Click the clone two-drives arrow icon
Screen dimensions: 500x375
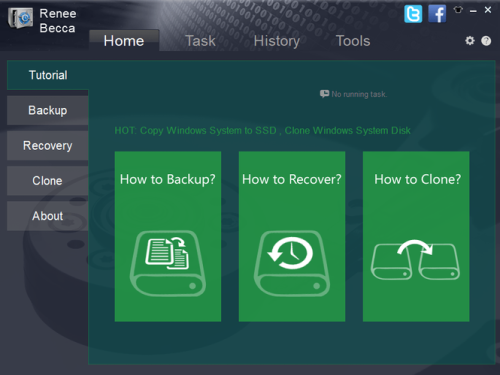pyautogui.click(x=415, y=260)
